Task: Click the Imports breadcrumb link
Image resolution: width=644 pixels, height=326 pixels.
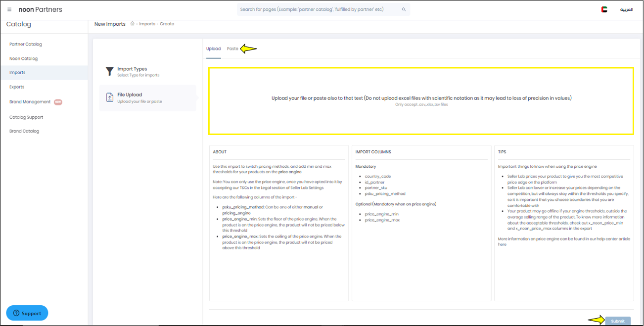Action: [147, 24]
